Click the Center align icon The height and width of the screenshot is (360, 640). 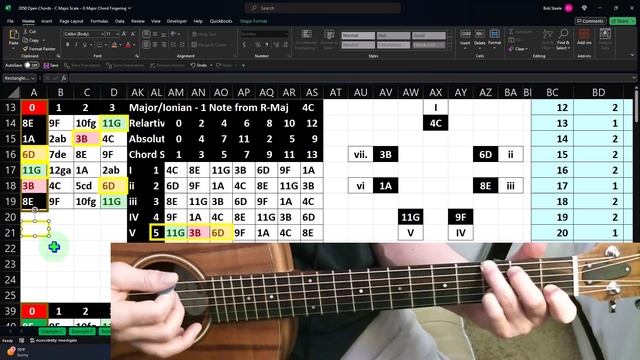(155, 44)
